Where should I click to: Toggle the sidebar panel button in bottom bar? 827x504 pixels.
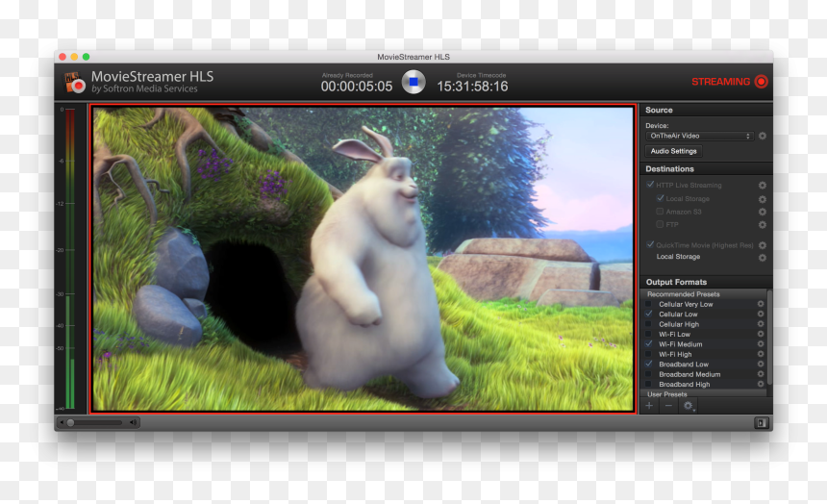[x=761, y=423]
